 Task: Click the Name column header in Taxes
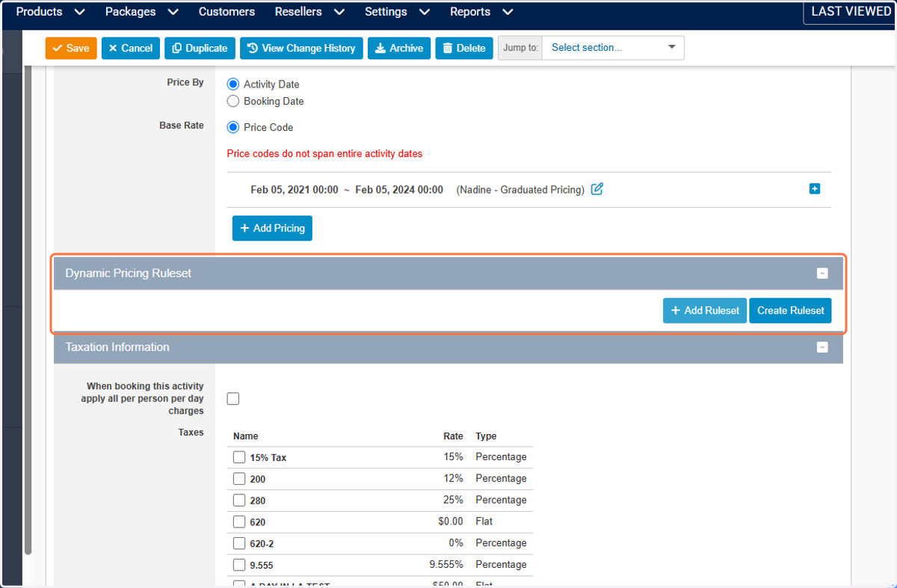point(245,436)
